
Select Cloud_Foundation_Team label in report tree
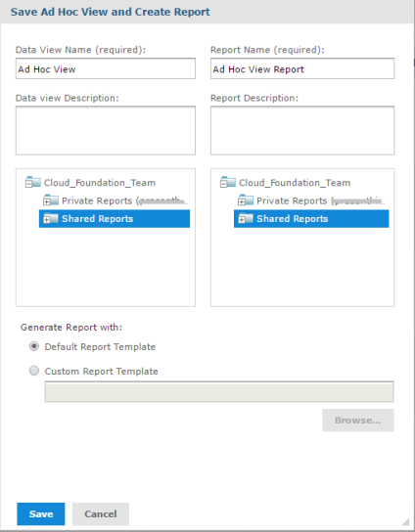[295, 183]
